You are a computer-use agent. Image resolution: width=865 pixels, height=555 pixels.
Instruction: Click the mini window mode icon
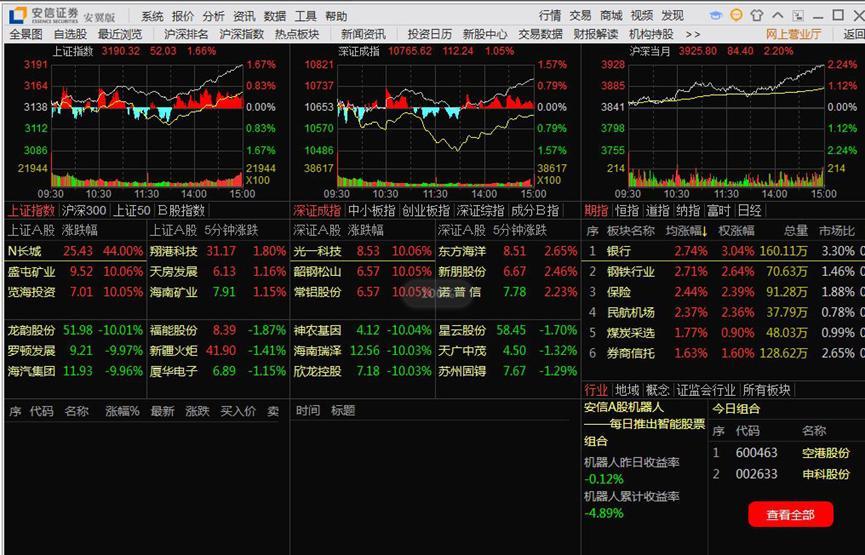coord(798,15)
